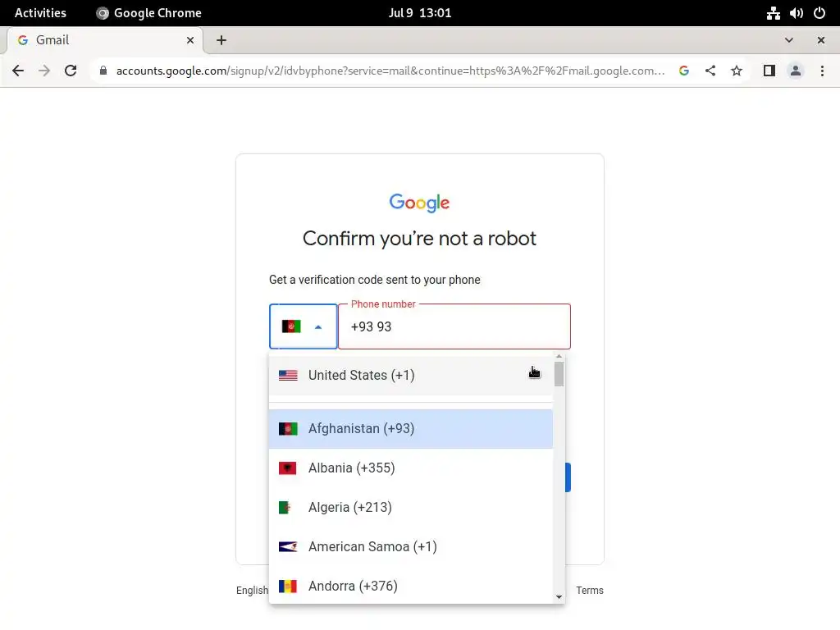Screen dimensions: 840x630
Task: Open Google Chrome app menu in top bar
Action: [x=149, y=13]
